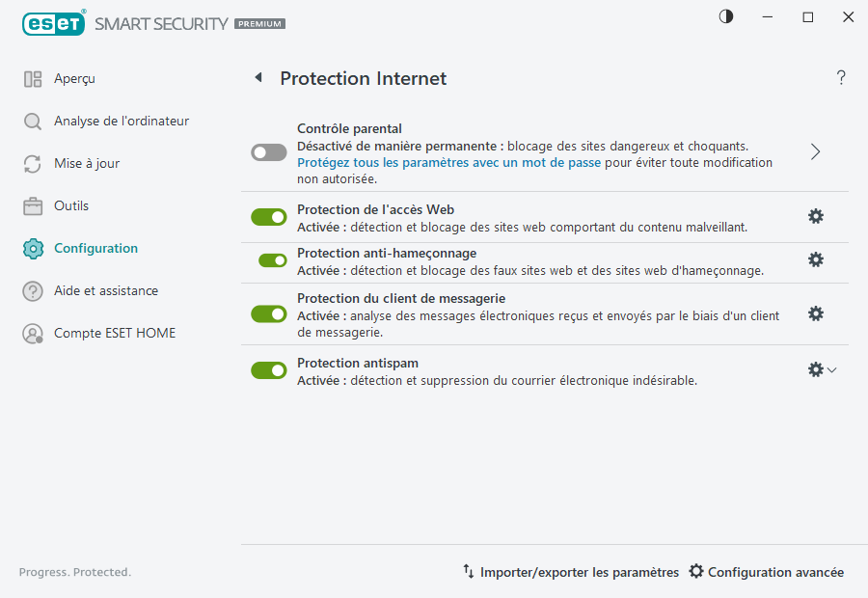The width and height of the screenshot is (868, 598).
Task: Open Configuration avancée
Action: tap(766, 571)
